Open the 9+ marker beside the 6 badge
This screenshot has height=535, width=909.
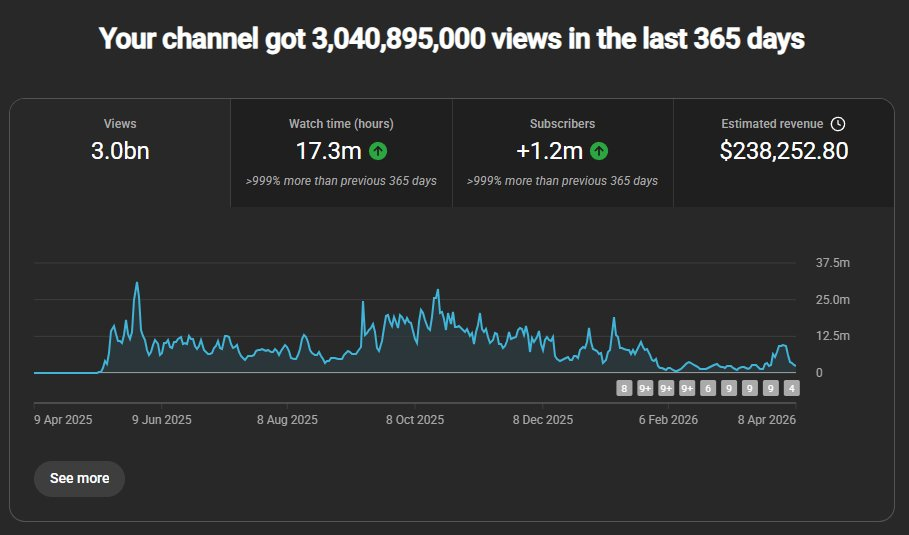[x=687, y=388]
